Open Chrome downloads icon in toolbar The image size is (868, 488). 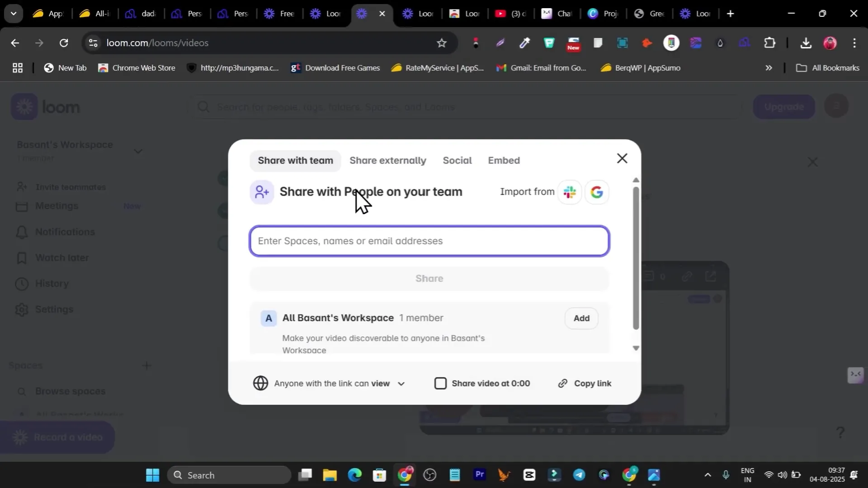click(806, 43)
